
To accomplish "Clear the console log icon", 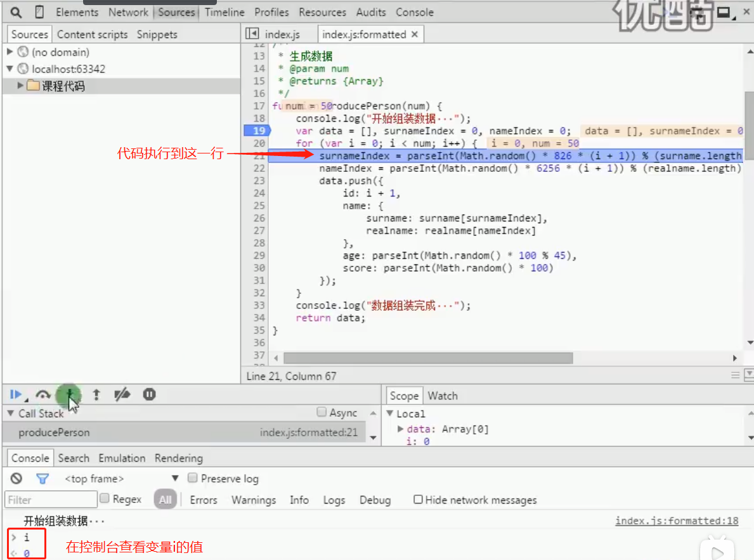I will [x=16, y=479].
